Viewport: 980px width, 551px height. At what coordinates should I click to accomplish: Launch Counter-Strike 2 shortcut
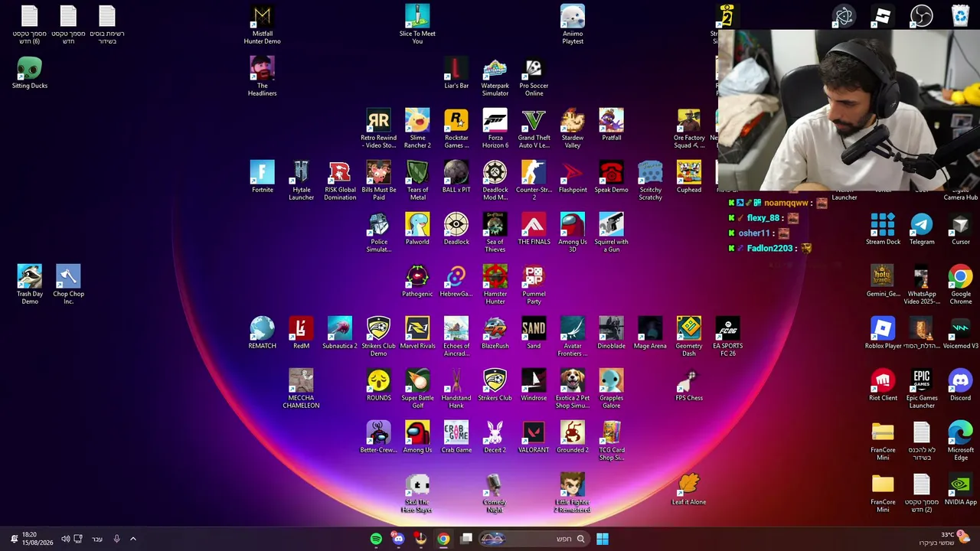[x=534, y=181]
